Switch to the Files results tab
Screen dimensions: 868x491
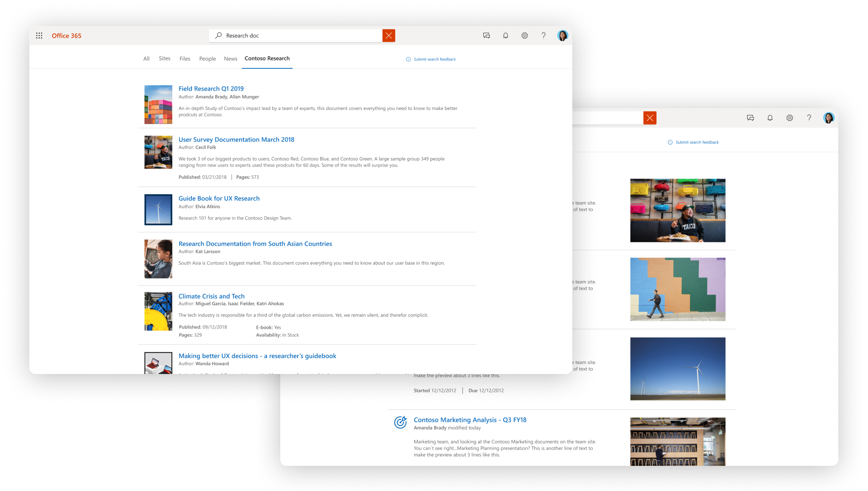tap(184, 59)
